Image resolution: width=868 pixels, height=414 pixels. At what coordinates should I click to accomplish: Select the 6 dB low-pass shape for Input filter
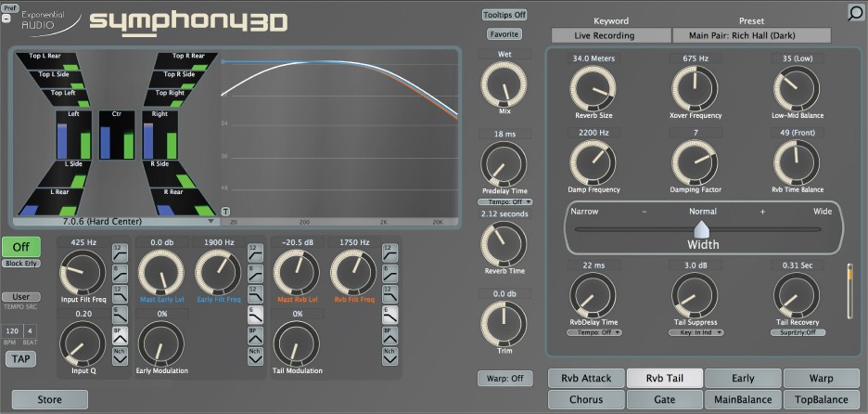click(121, 315)
